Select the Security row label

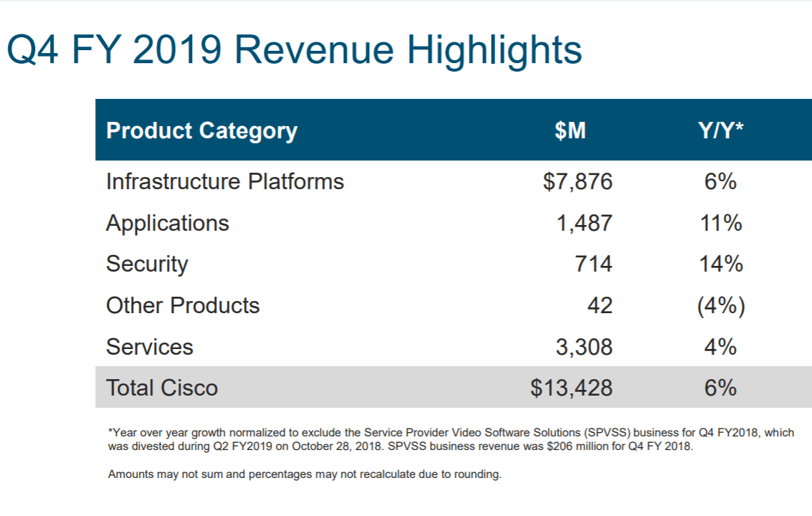coord(147,264)
